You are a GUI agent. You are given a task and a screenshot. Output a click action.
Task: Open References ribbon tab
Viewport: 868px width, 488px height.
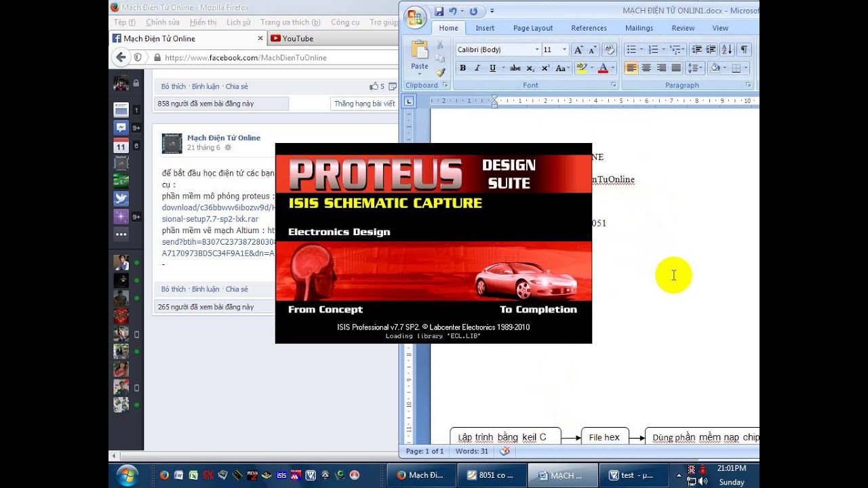(x=589, y=28)
